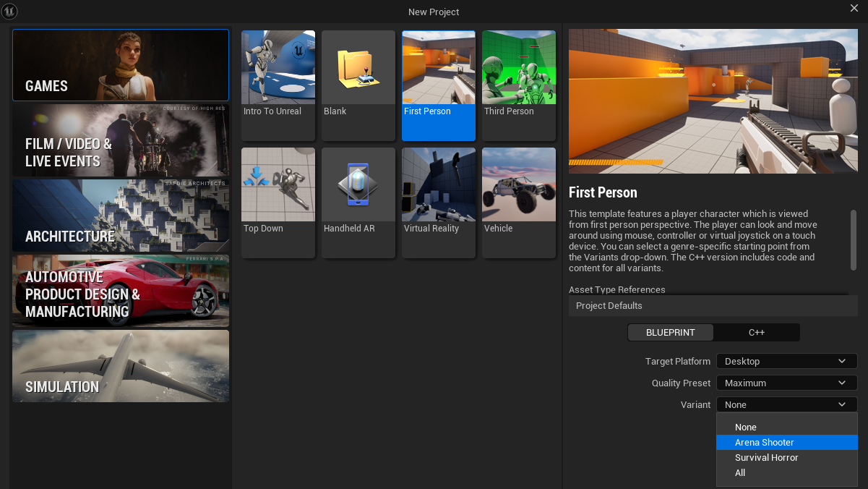The height and width of the screenshot is (489, 868).
Task: Select the Handheld AR template
Action: [x=358, y=203]
